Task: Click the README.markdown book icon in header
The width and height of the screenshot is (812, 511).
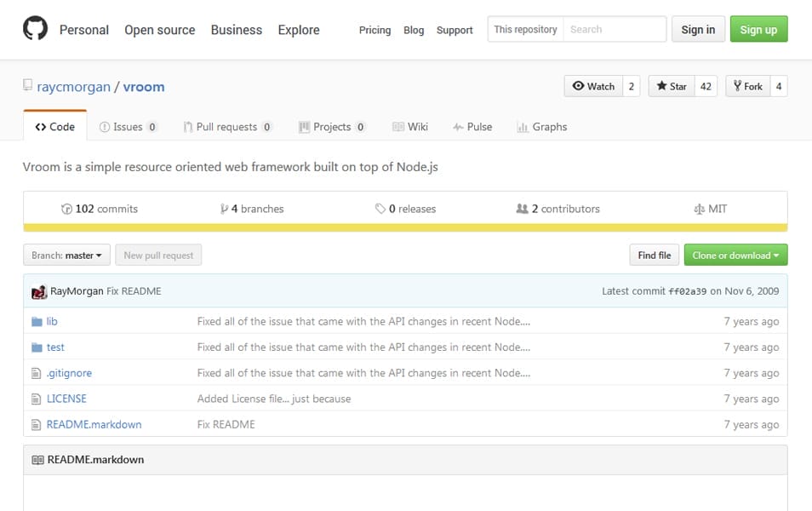Action: click(37, 460)
